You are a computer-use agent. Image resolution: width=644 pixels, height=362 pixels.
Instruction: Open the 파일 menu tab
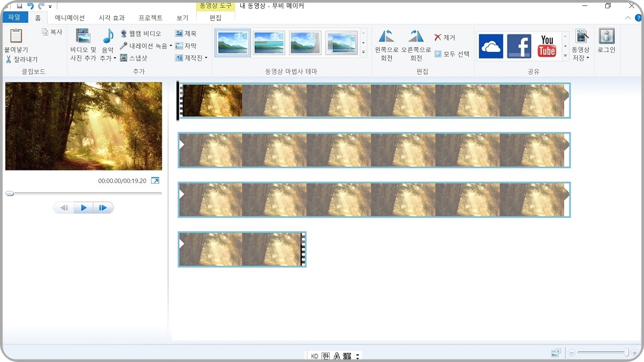[x=15, y=17]
